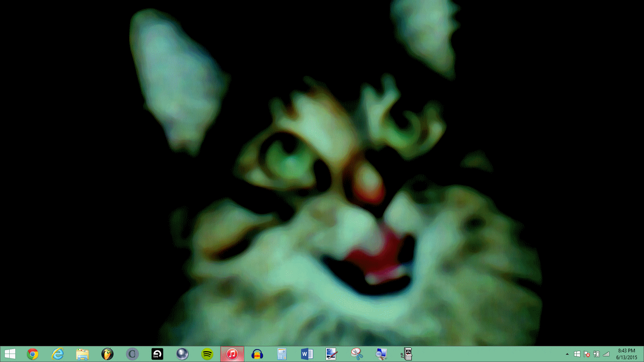Screen dimensions: 644x362
Task: Launch Google Chrome from the taskbar
Action: pyautogui.click(x=33, y=354)
